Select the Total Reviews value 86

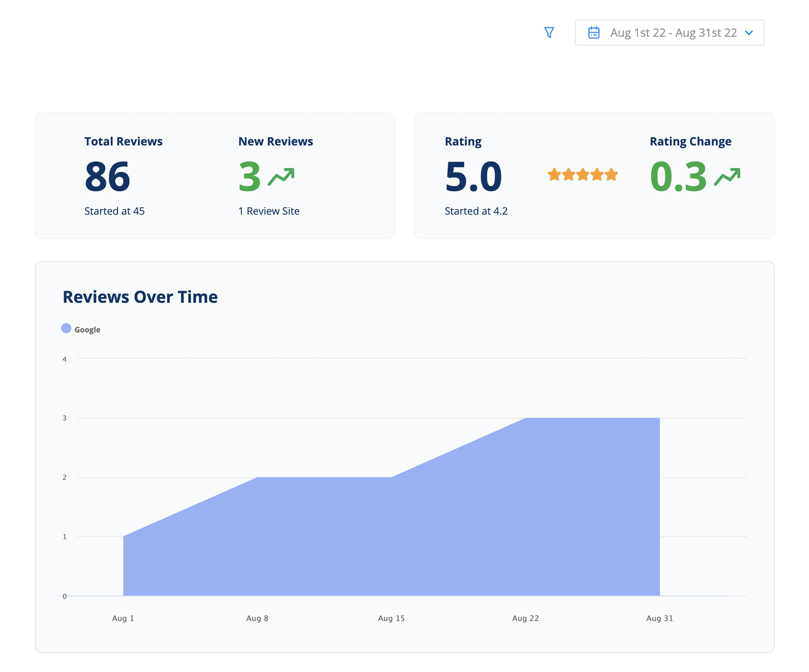[108, 176]
